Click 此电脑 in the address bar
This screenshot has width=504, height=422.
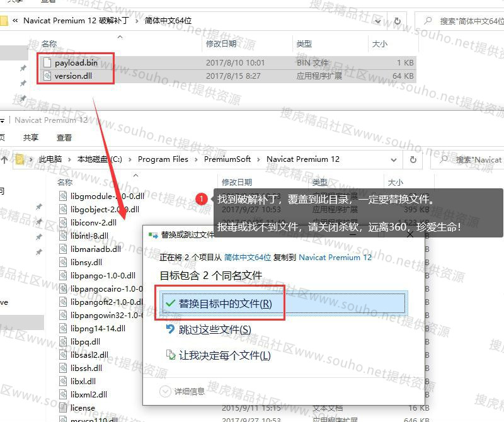coord(50,159)
